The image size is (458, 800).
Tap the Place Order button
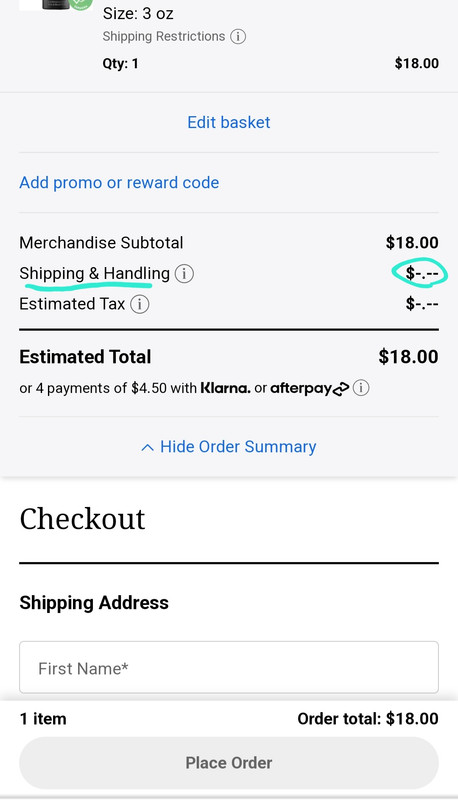pyautogui.click(x=228, y=763)
